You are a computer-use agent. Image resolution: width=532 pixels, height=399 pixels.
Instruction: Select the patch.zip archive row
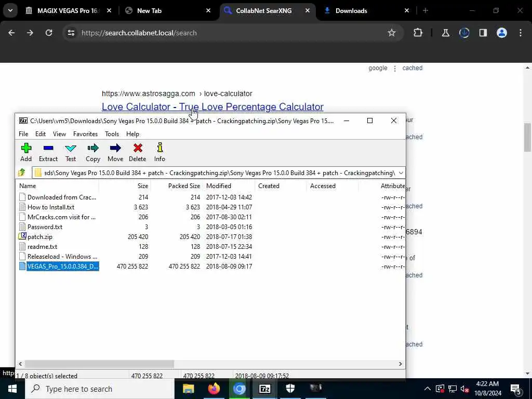pyautogui.click(x=210, y=236)
